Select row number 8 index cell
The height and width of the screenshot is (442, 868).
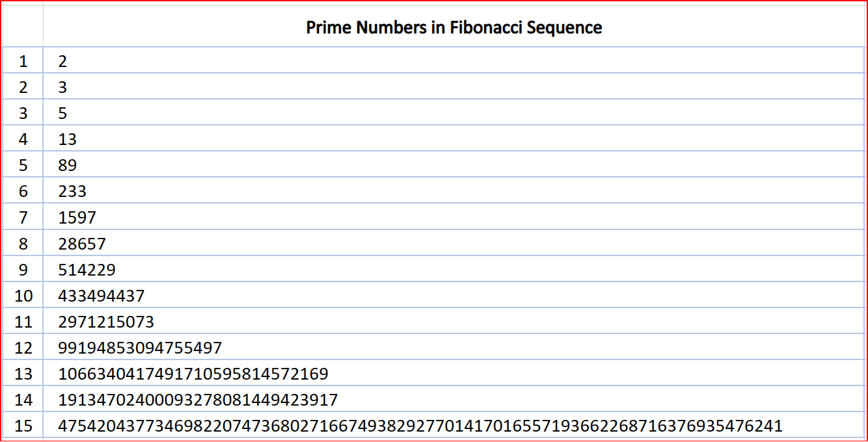coord(23,244)
